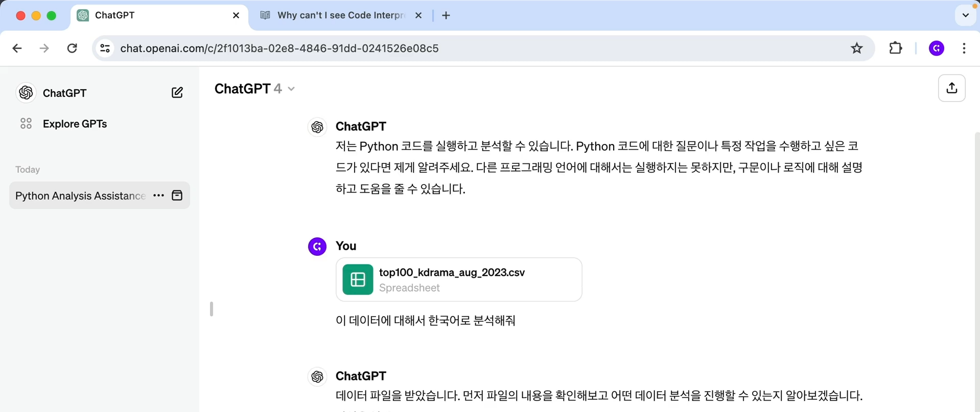Switch to the ChatGPT browser tab
Screen dimensions: 980x412
point(159,15)
